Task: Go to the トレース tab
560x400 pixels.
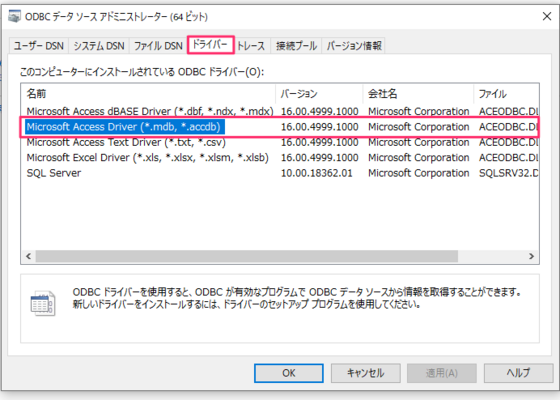Action: pos(251,46)
